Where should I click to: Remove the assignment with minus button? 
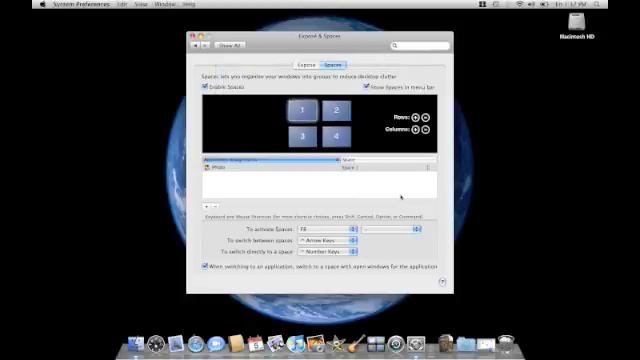click(x=215, y=206)
